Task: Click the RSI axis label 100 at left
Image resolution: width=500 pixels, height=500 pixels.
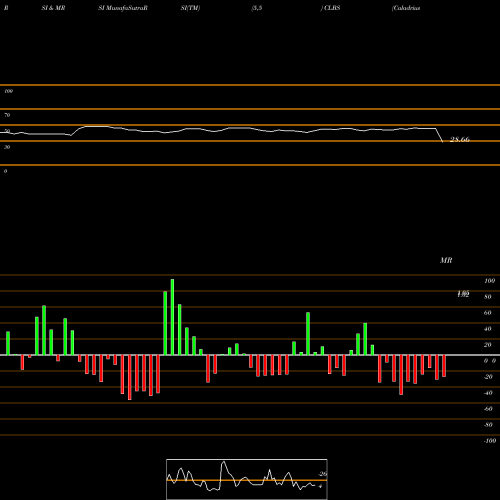Action: [x=8, y=91]
